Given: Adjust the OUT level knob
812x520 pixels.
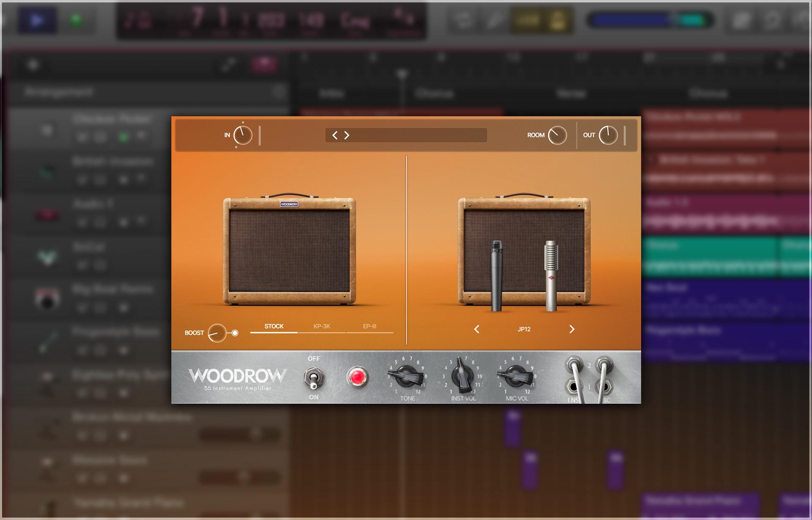Looking at the screenshot, I should 608,135.
